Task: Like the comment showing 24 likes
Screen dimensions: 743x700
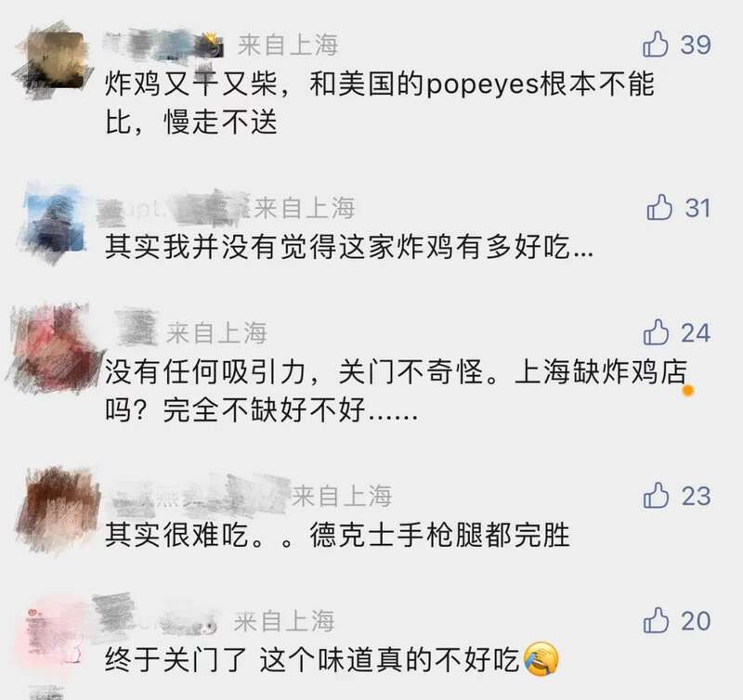Action: pos(656,332)
